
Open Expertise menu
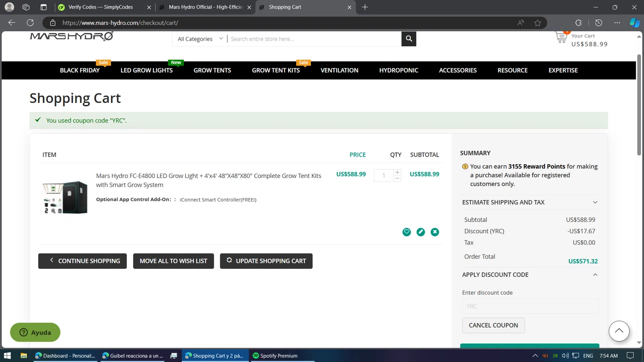click(563, 70)
